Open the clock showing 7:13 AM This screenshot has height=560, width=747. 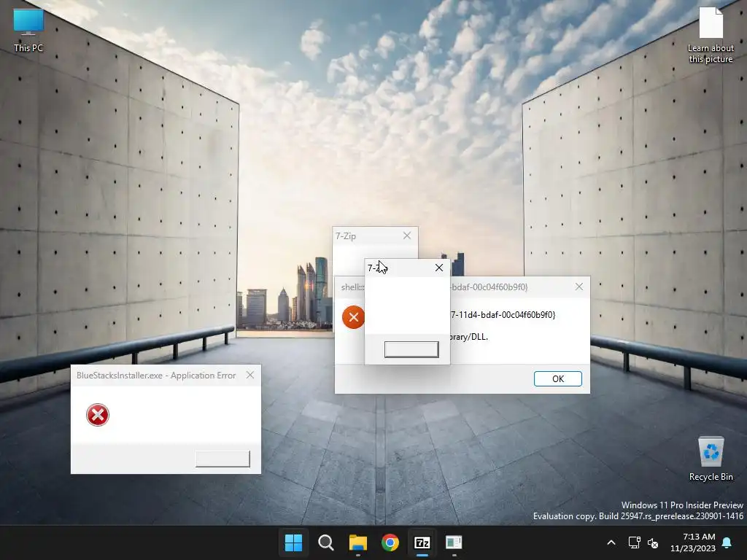(x=693, y=542)
